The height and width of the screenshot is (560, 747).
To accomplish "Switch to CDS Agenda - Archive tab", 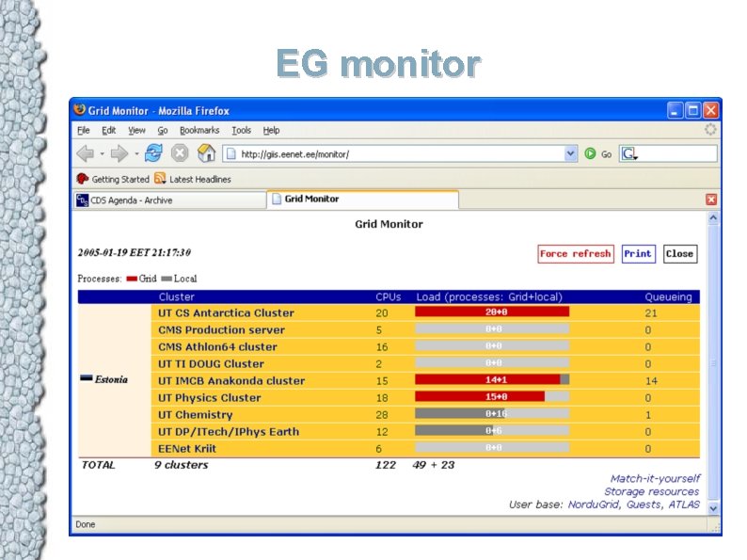I will tap(170, 200).
